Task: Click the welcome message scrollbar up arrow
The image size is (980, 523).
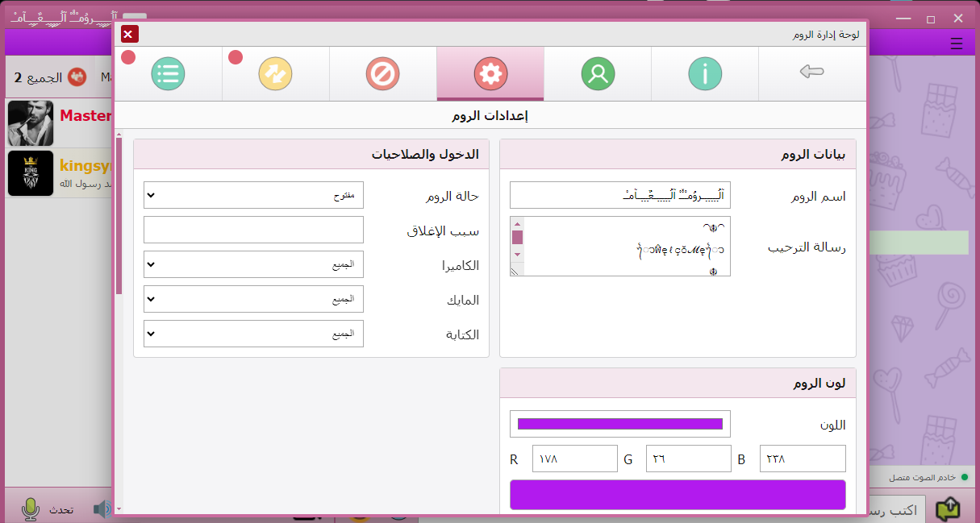Action: pos(518,223)
